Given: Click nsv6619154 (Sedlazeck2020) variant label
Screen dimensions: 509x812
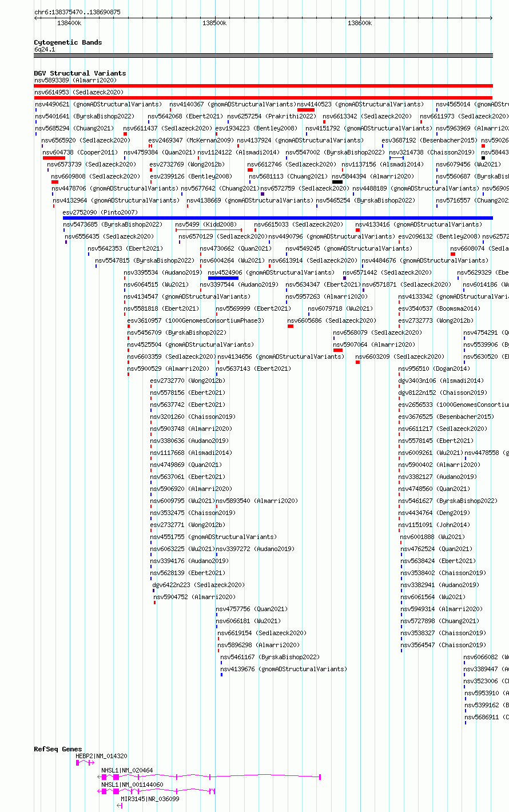Looking at the screenshot, I should pos(262,633).
